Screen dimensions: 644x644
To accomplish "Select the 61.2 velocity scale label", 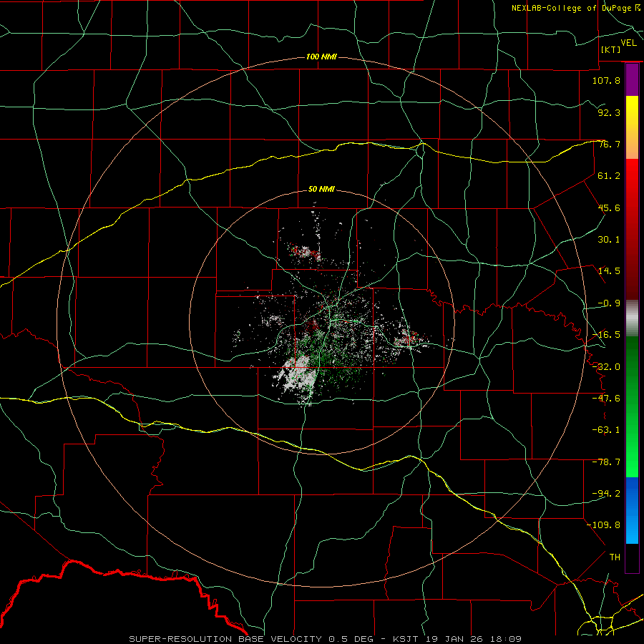I will [609, 176].
